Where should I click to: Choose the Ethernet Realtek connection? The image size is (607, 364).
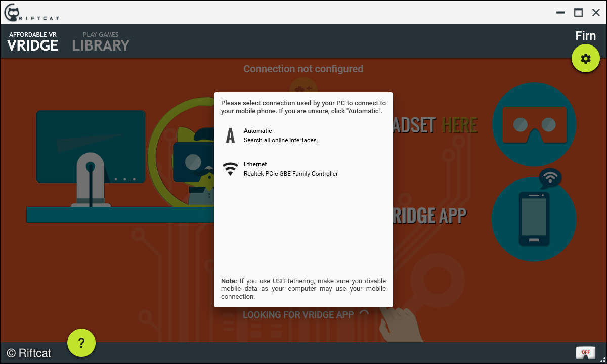coord(303,169)
